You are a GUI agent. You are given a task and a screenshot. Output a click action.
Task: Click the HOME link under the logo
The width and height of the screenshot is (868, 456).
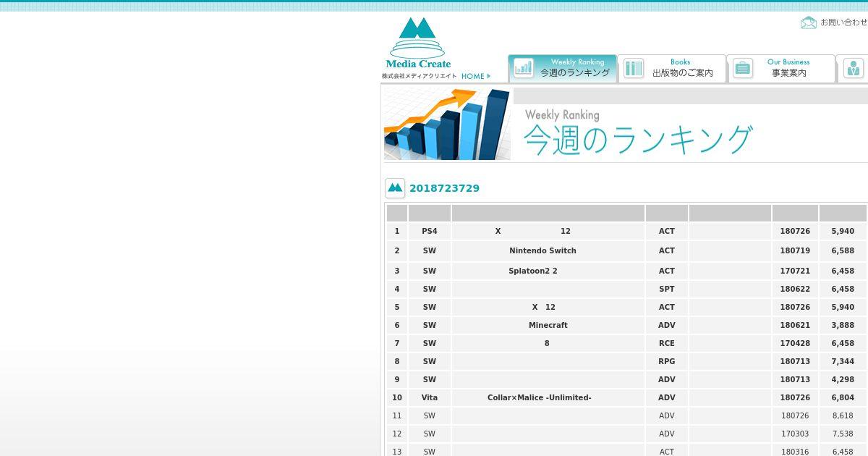click(475, 76)
